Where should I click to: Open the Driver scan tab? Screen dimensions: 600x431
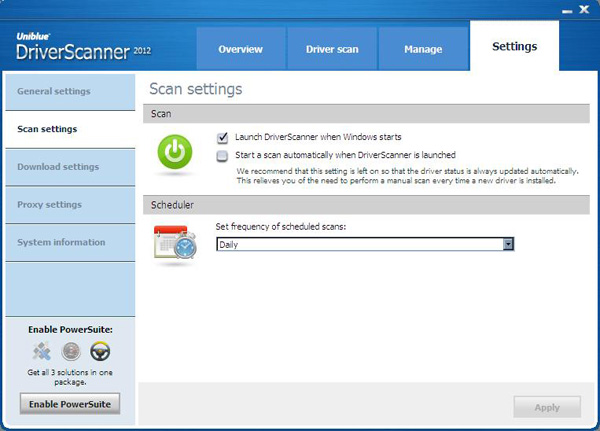coord(332,49)
